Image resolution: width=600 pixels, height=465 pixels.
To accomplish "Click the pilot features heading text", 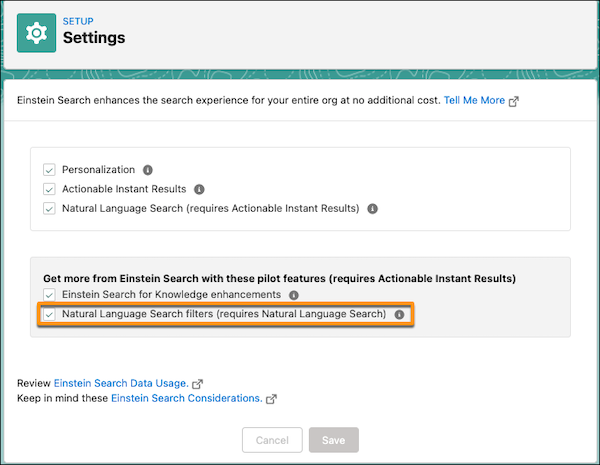I will tap(279, 278).
